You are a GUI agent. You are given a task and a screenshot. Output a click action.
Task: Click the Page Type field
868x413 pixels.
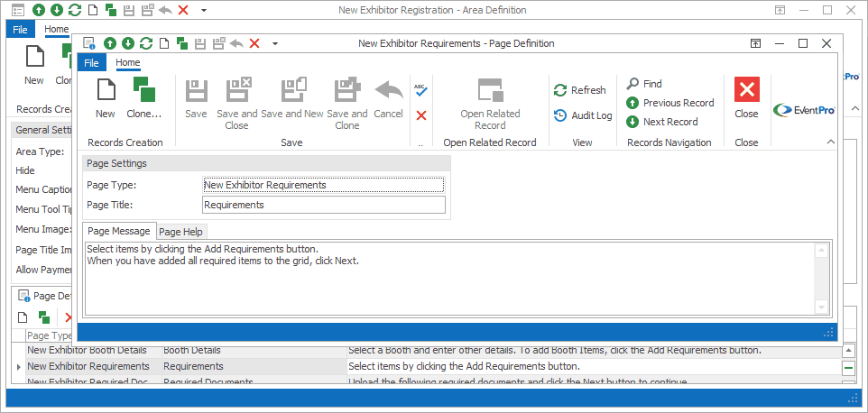324,185
